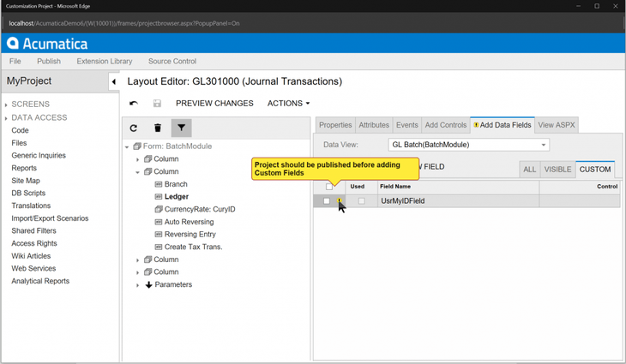Image resolution: width=626 pixels, height=364 pixels.
Task: Tick the UsrMyIDField row selection checkbox
Action: pyautogui.click(x=326, y=201)
